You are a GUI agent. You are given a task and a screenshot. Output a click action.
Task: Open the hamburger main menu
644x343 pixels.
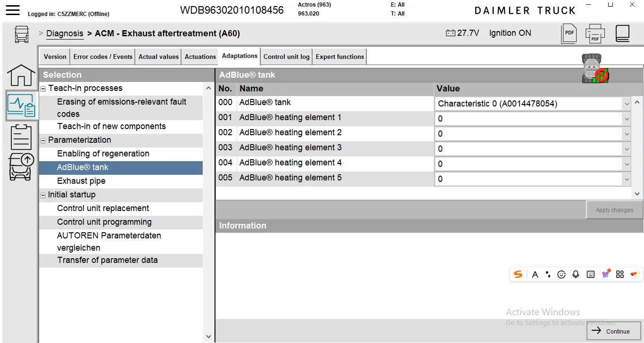tap(13, 9)
